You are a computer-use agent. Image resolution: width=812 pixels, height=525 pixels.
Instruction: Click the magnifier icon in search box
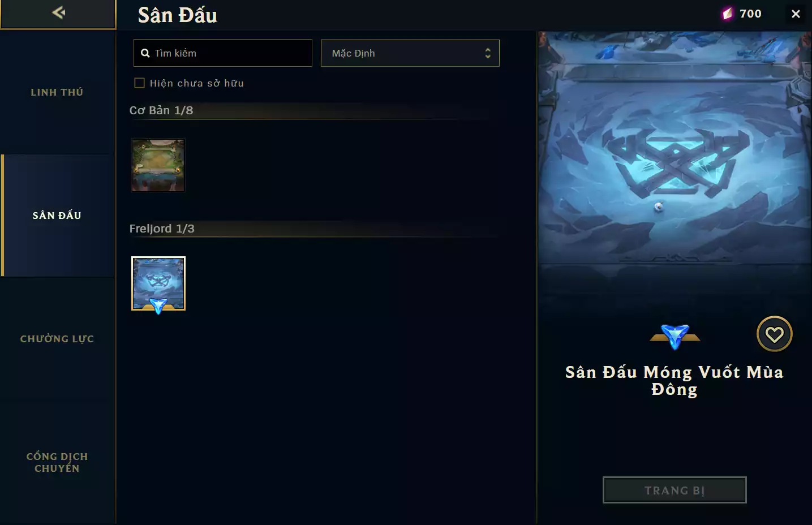[145, 53]
